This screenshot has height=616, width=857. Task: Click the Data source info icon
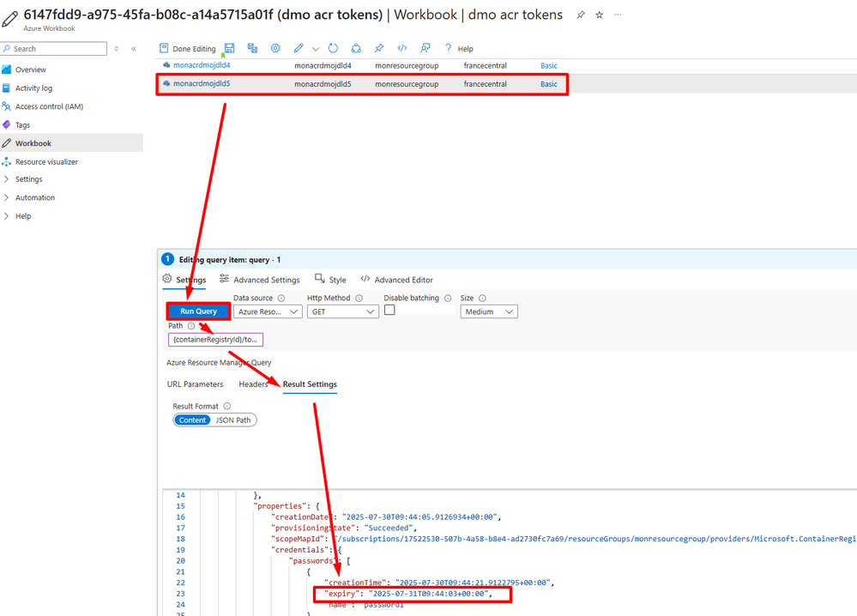pos(281,298)
